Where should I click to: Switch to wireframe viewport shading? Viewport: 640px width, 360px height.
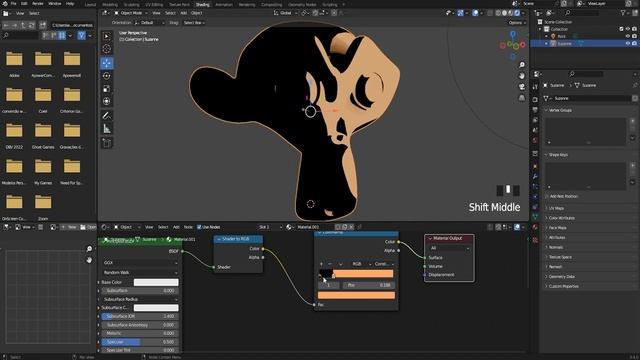click(x=498, y=13)
